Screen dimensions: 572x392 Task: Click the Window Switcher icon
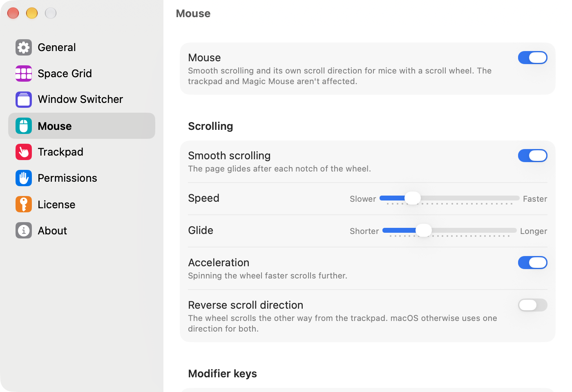point(24,99)
